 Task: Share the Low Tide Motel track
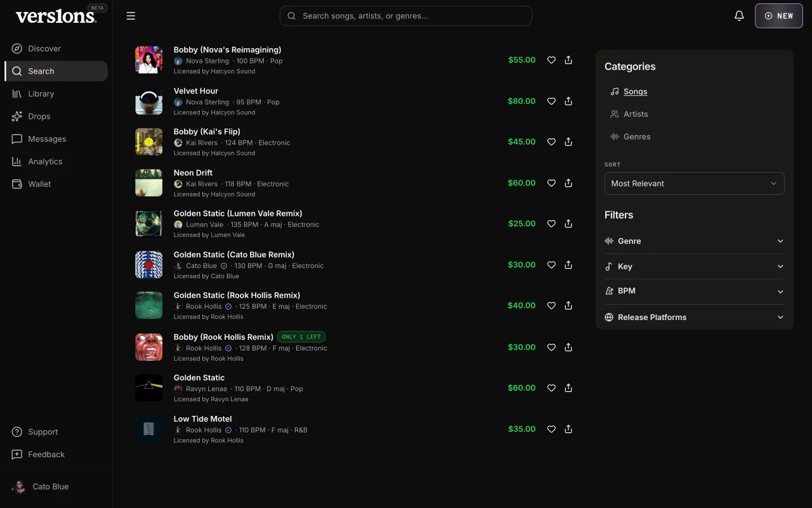pyautogui.click(x=568, y=429)
